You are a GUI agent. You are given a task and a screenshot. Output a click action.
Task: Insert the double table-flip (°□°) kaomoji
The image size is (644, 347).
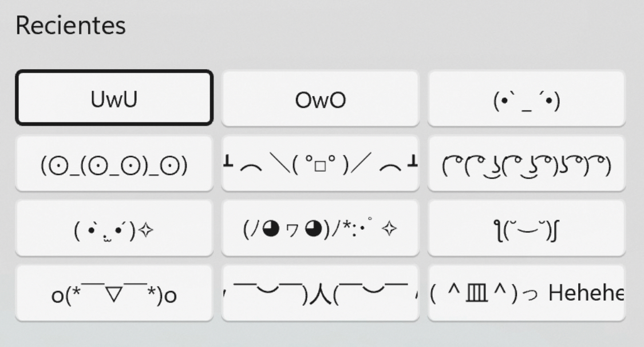coord(320,163)
